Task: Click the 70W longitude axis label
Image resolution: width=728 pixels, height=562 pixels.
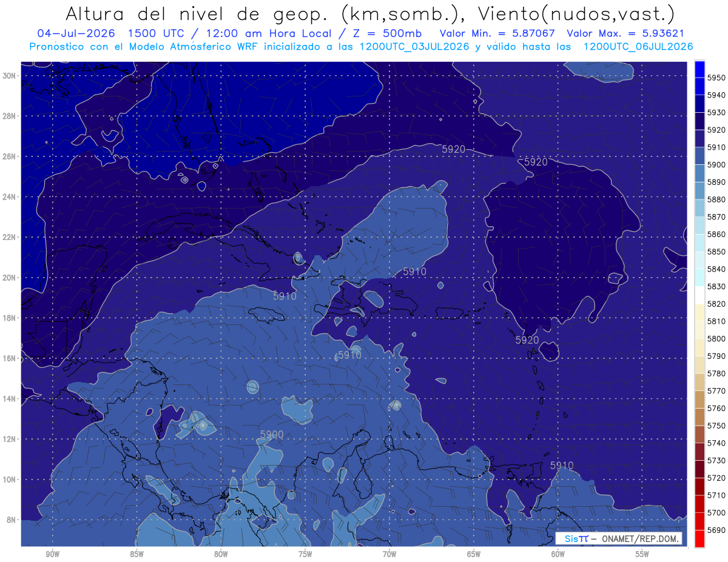Action: tap(389, 554)
